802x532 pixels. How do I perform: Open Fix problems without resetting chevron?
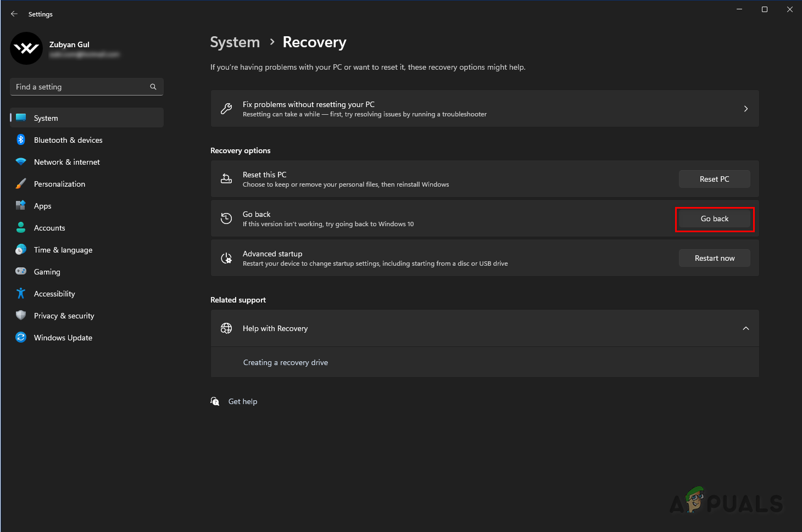coord(745,109)
